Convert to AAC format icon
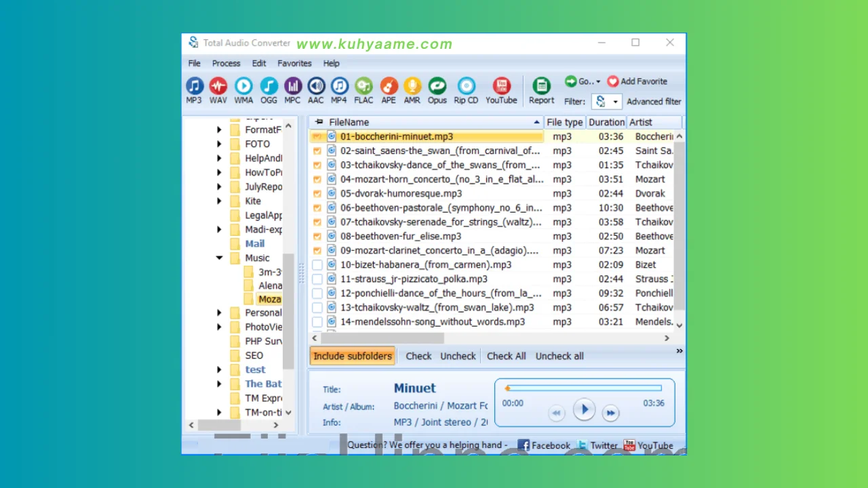 [316, 86]
